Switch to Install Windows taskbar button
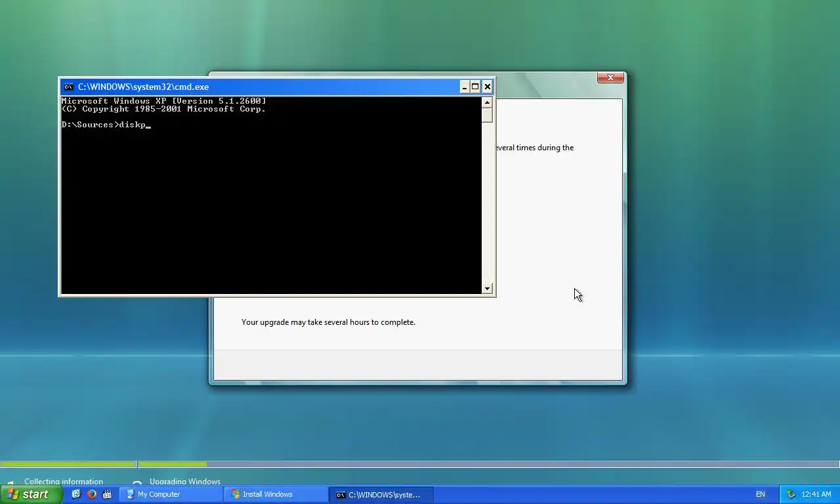840x504 pixels. click(276, 494)
